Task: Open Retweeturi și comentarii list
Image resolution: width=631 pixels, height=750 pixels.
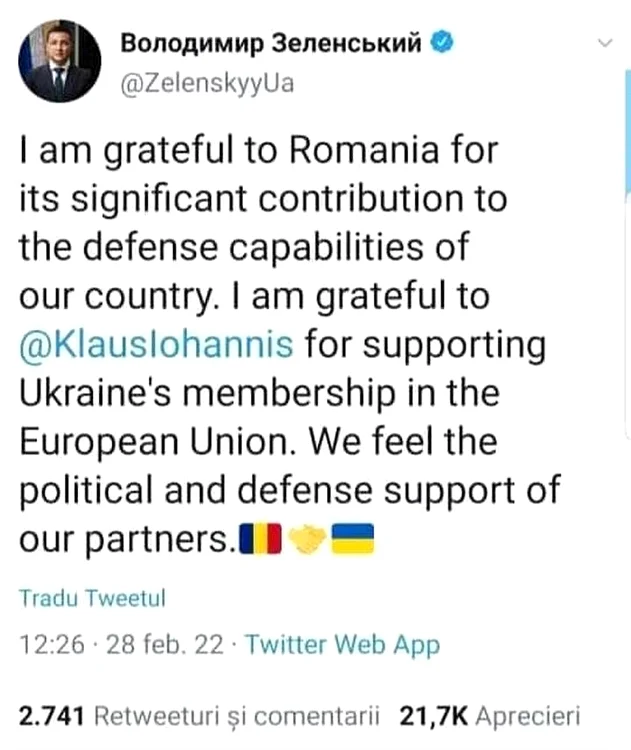Action: [236, 716]
